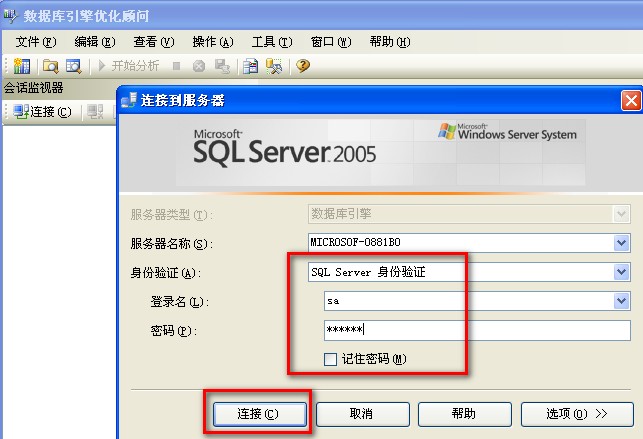Open the 工具(T) menu
Screen dimensions: 643x439
[x=272, y=41]
